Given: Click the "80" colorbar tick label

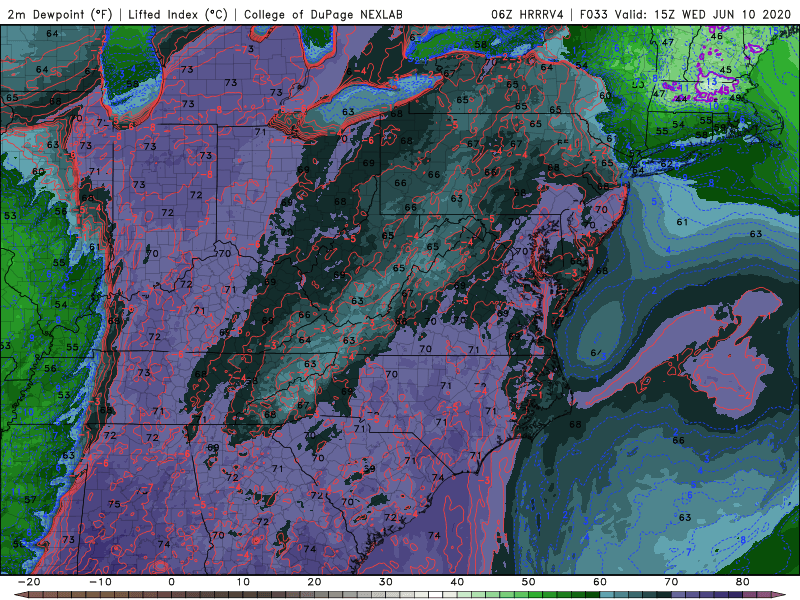Looking at the screenshot, I should coord(743,582).
